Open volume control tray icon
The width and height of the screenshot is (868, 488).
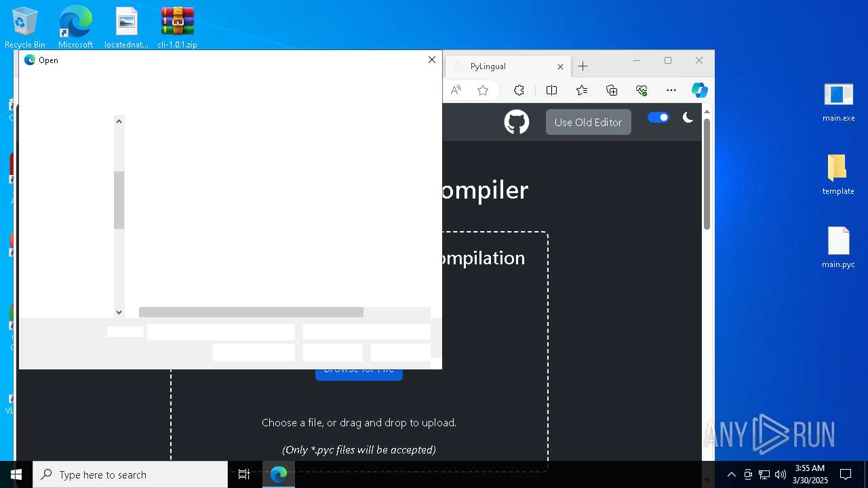tap(781, 474)
